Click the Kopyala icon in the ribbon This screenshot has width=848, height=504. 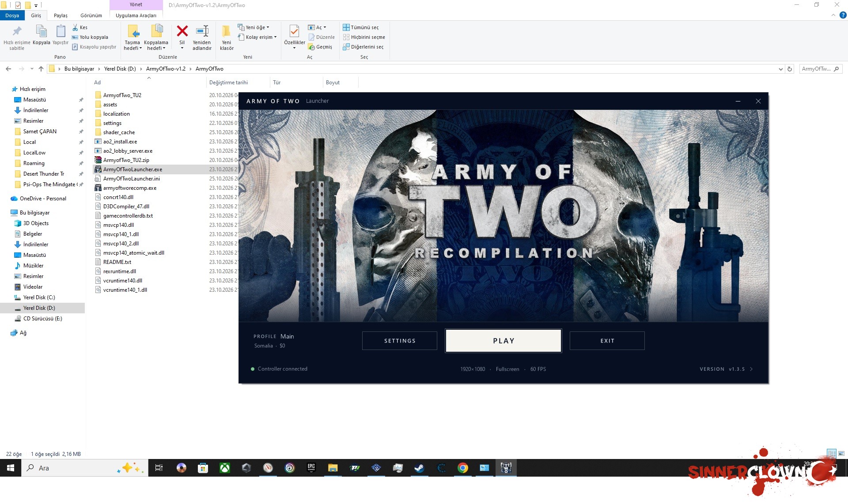click(x=41, y=32)
